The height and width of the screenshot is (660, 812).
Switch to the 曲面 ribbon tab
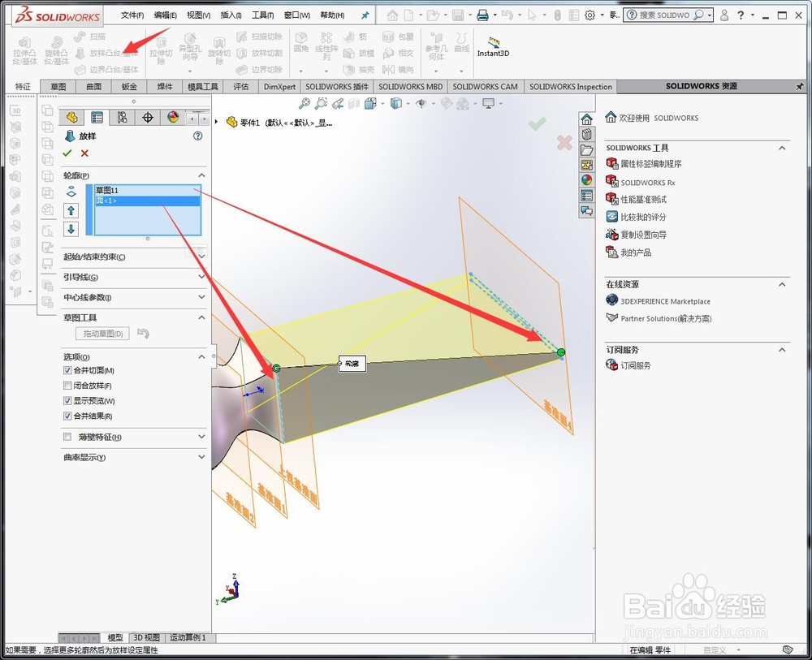coord(93,86)
